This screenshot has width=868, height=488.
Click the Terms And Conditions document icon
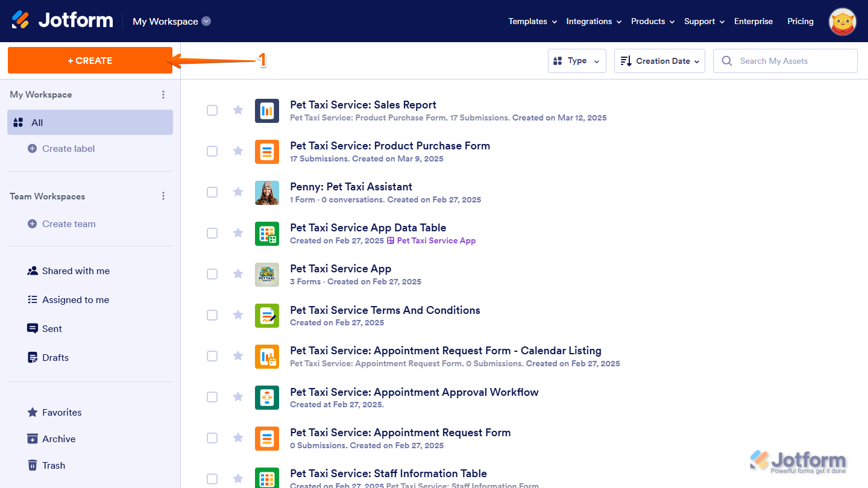pos(267,316)
